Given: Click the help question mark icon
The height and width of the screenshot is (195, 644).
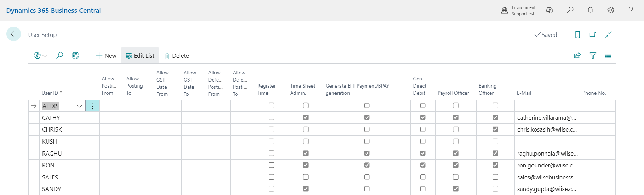Looking at the screenshot, I should [631, 10].
